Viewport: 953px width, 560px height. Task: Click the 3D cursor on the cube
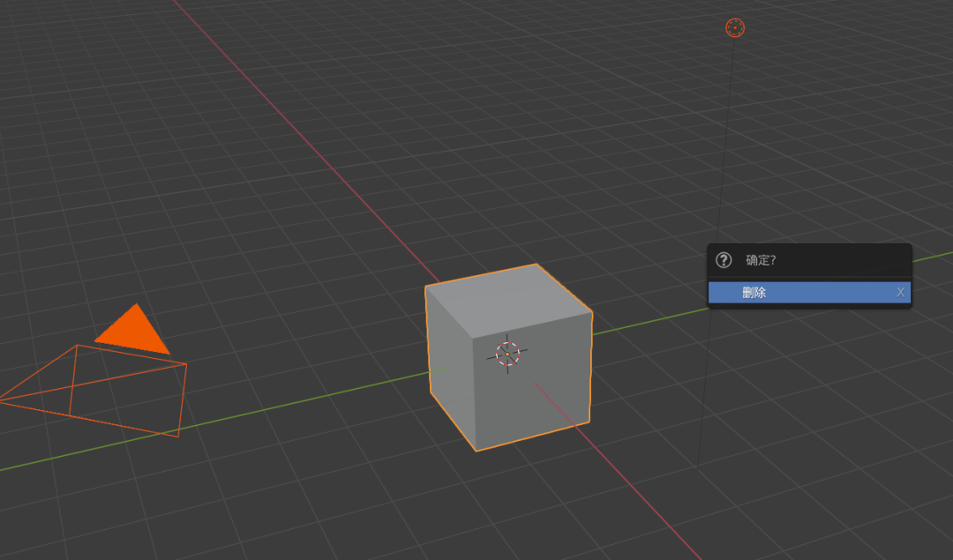tap(507, 354)
